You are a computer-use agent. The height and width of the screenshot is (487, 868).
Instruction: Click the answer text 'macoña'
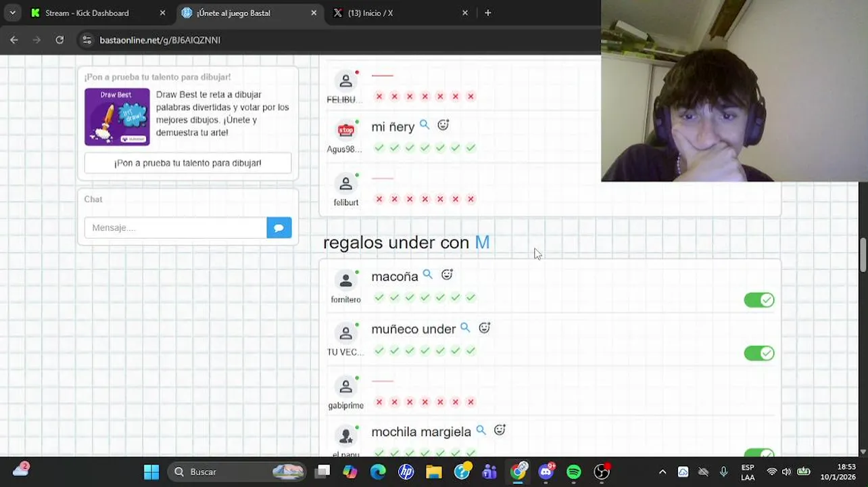395,277
